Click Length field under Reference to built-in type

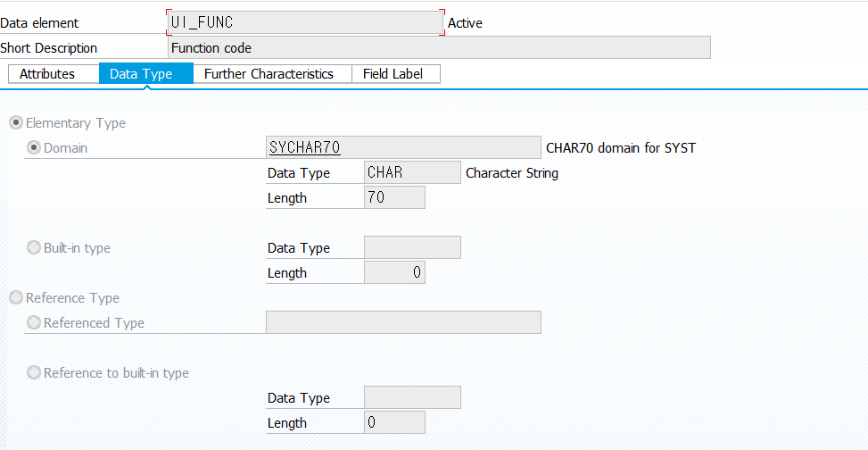(x=394, y=423)
